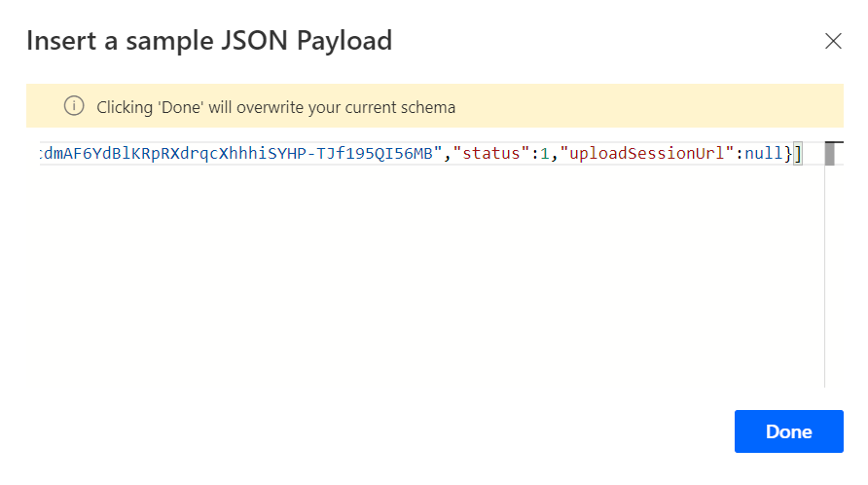The image size is (868, 485).
Task: Click the overview ruler right of the scrollbar thumb
Action: tap(839, 154)
